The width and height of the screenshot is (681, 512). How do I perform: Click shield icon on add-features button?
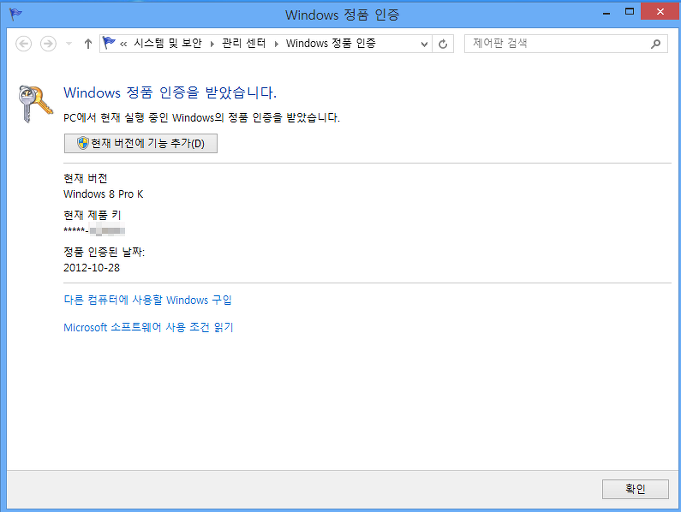click(x=83, y=143)
